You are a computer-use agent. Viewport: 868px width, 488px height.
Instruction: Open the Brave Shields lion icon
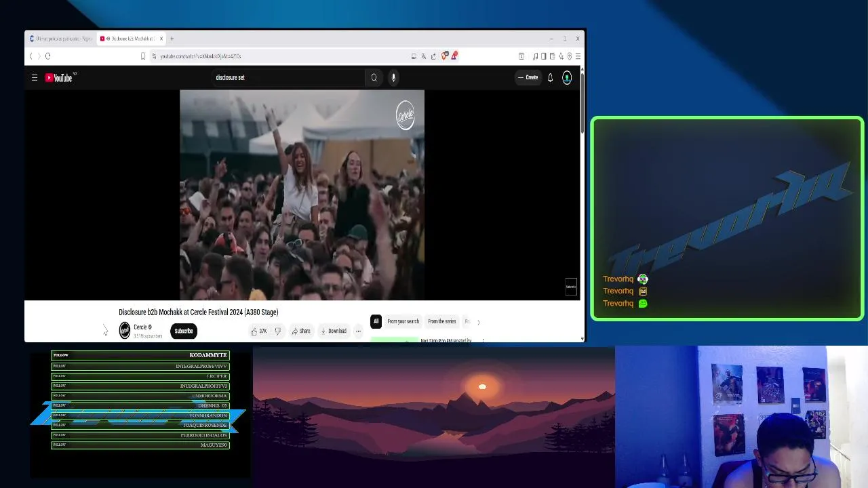445,56
